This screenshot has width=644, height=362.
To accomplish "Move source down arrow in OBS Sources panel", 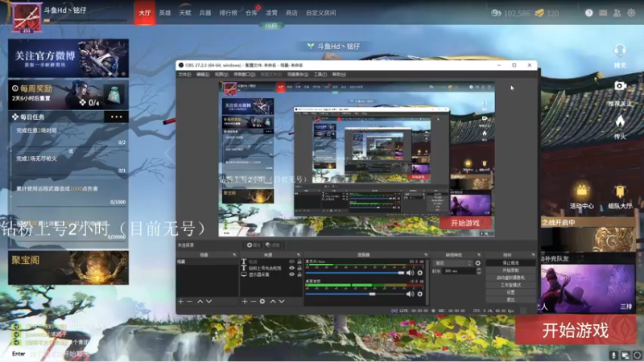I will 281,301.
